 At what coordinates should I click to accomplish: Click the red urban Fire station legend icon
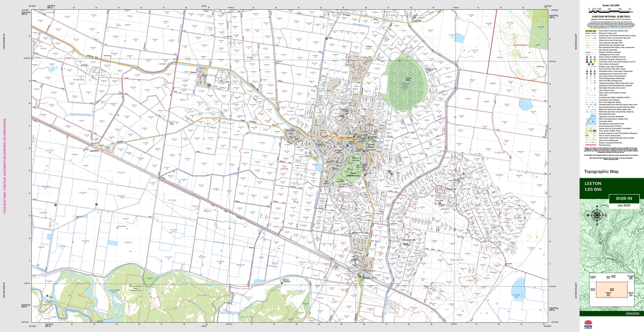tap(587, 62)
